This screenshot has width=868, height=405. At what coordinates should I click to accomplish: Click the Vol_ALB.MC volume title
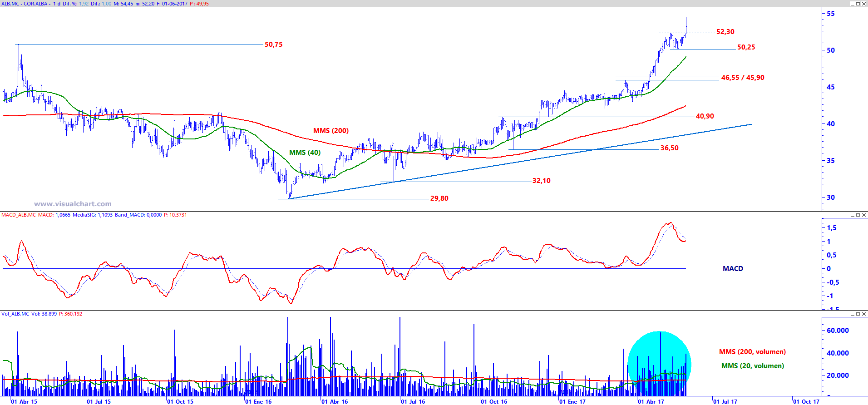(15, 314)
